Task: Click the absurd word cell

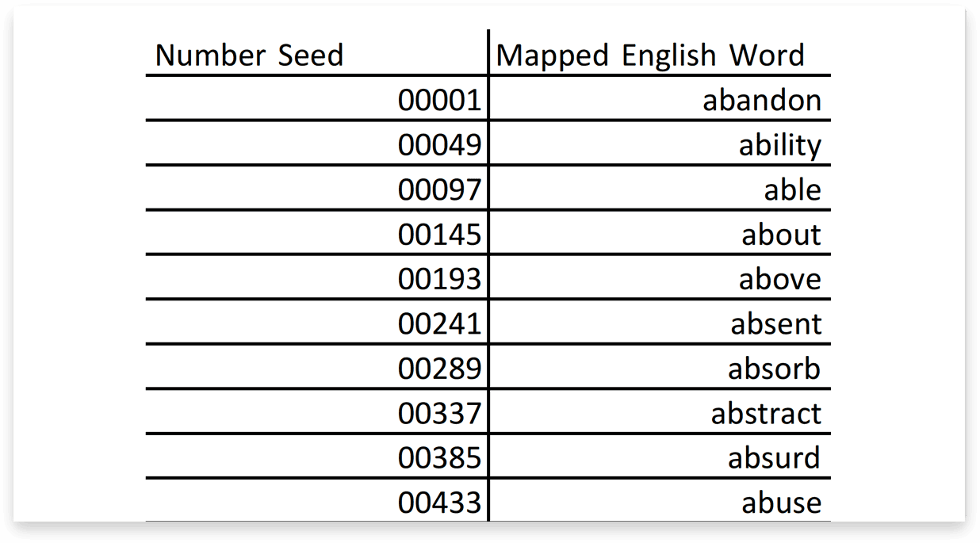Action: point(660,457)
